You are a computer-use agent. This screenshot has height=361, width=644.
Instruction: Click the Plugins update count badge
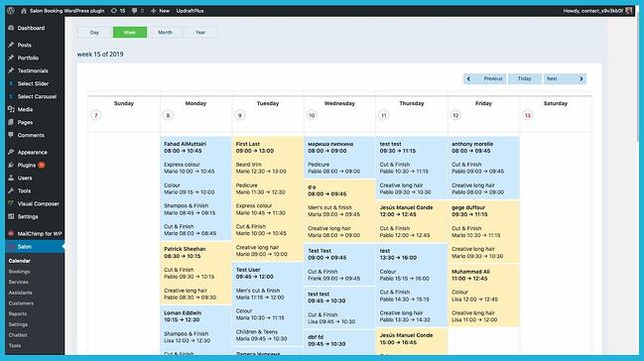point(42,165)
